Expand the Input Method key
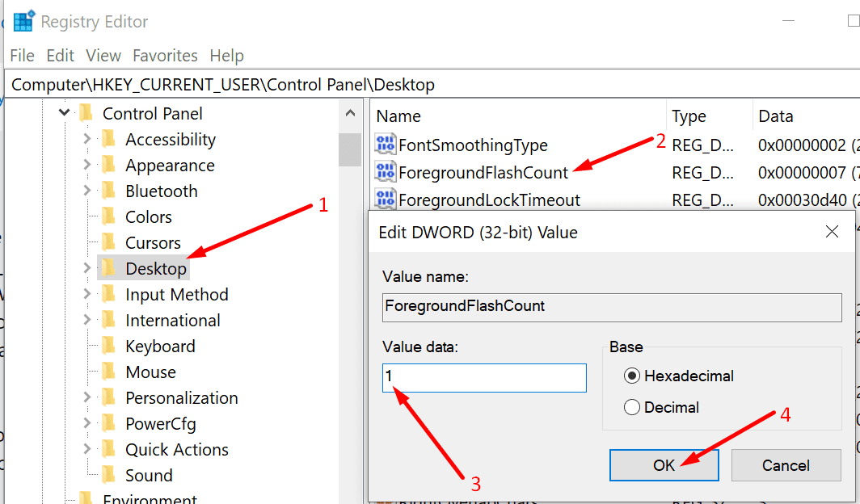The image size is (860, 504). tap(86, 294)
